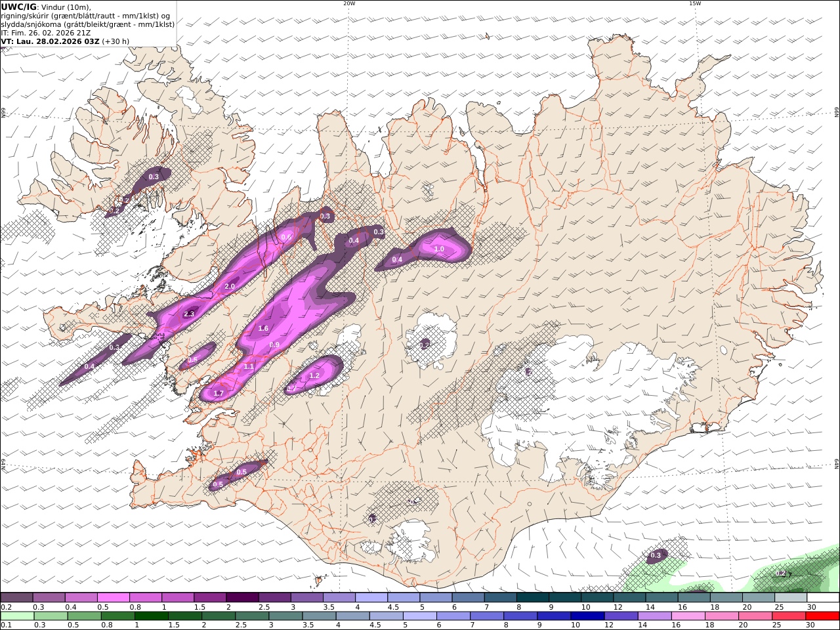Select light grey swatch labeled 25 in upper row
Screen dimensions: 840x630
coord(790,598)
